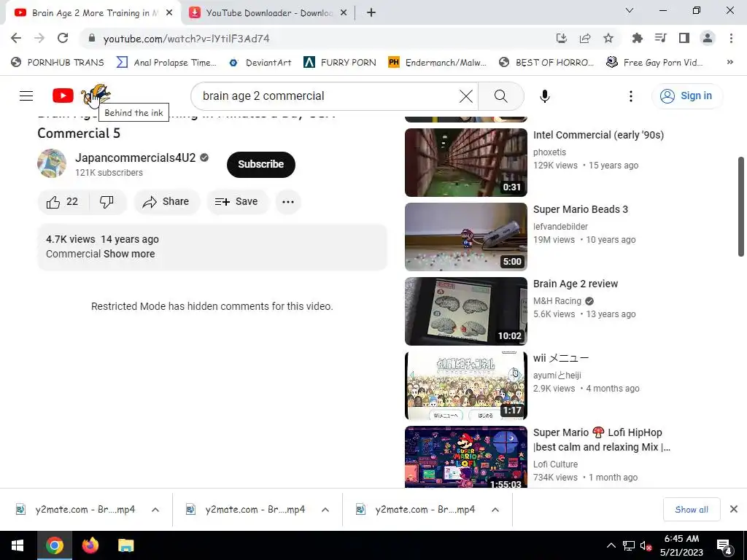
Task: Open the Intel Commercial thumbnail
Action: (x=466, y=163)
